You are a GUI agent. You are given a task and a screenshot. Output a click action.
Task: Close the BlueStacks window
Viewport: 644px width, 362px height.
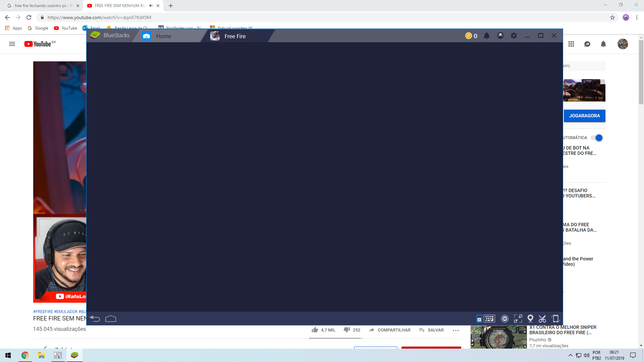click(554, 36)
